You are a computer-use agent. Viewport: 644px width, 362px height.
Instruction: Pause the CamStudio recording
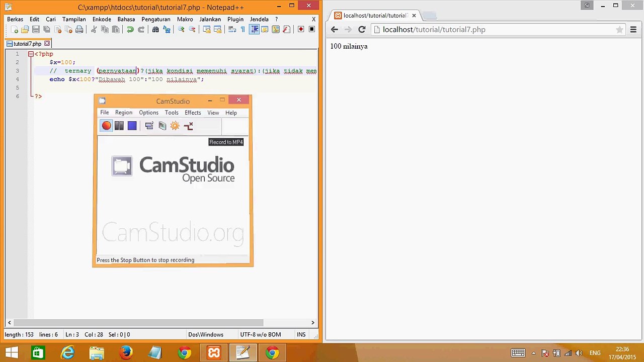(x=119, y=126)
